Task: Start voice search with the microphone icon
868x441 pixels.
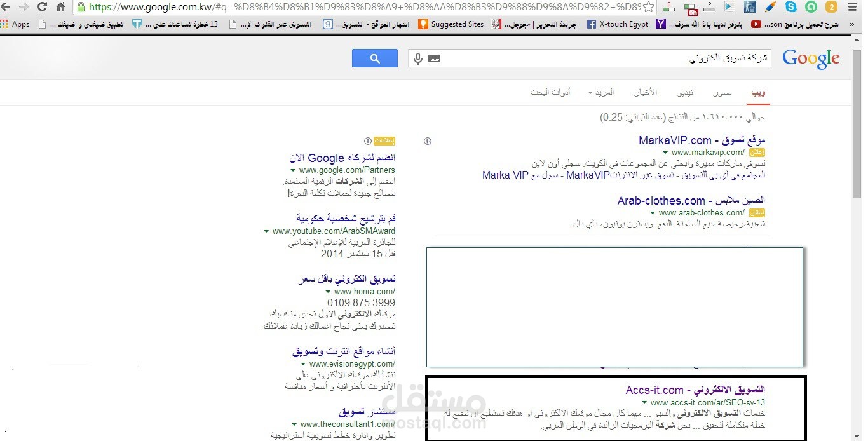Action: click(418, 58)
